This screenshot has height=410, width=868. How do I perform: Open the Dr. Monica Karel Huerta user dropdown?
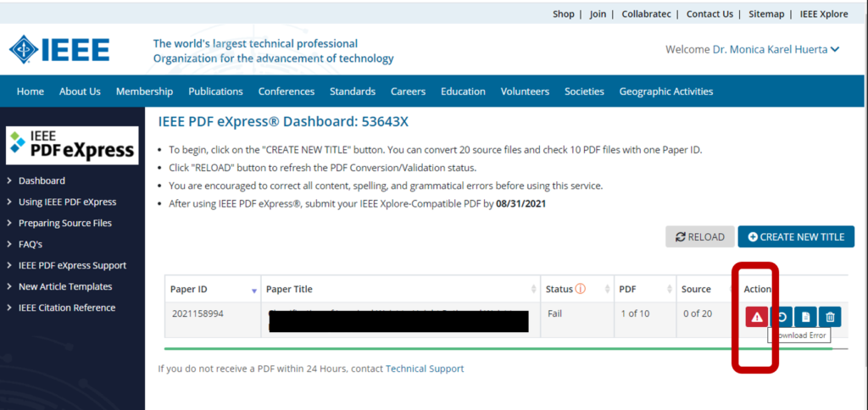click(x=776, y=49)
